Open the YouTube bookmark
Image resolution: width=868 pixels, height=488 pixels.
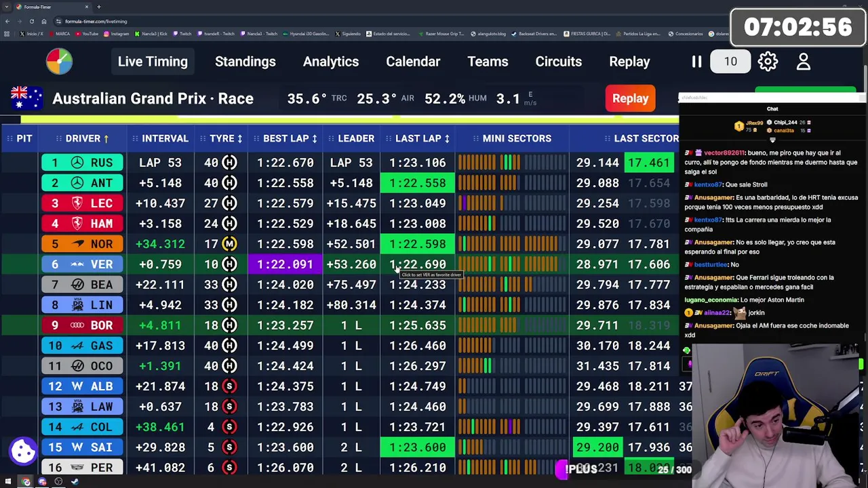click(86, 33)
